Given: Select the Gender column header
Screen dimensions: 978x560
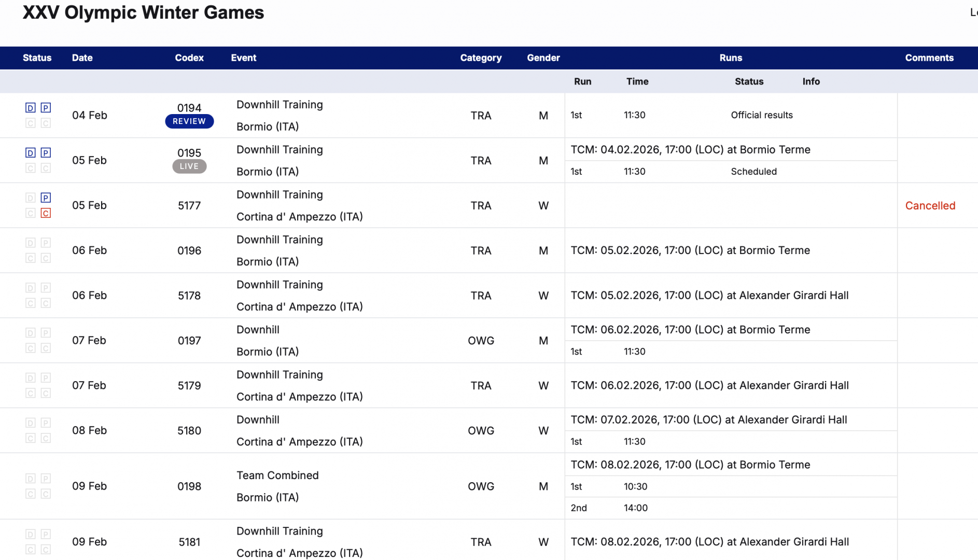Looking at the screenshot, I should tap(543, 58).
